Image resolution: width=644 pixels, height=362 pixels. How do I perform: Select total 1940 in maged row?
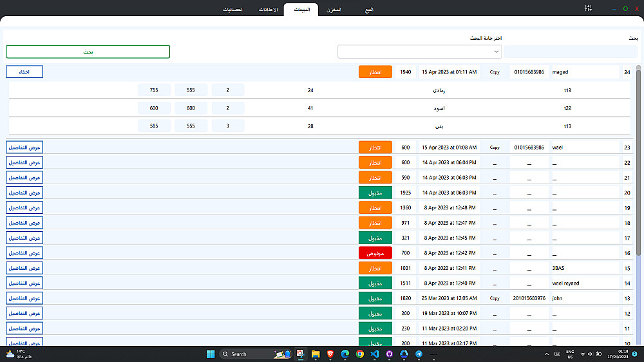[405, 72]
